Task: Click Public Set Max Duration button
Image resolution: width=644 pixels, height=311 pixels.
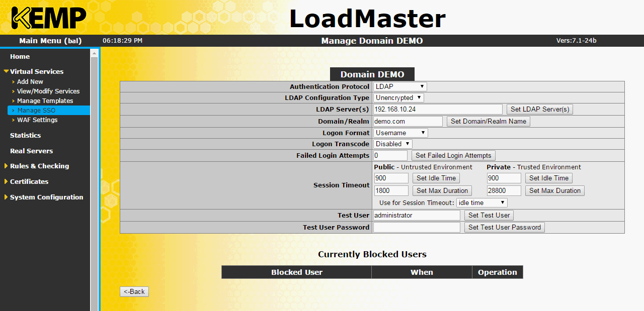Action: coord(442,190)
